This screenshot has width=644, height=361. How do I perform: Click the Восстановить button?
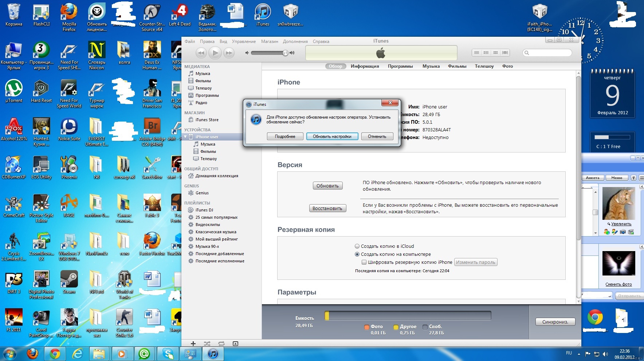(x=327, y=209)
